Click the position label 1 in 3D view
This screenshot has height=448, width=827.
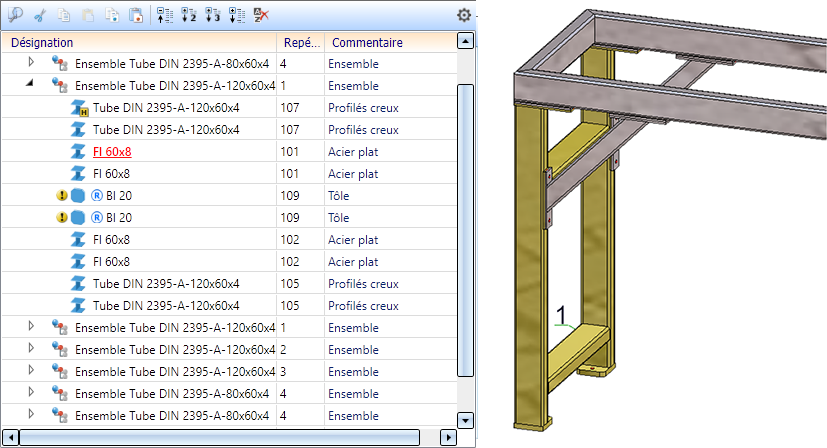561,316
